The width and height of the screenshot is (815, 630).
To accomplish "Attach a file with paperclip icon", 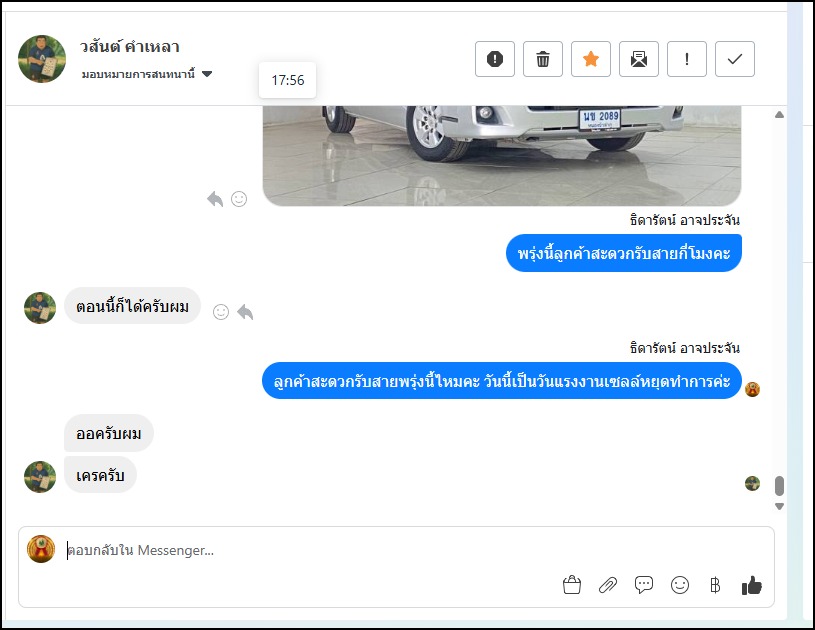I will [x=608, y=585].
